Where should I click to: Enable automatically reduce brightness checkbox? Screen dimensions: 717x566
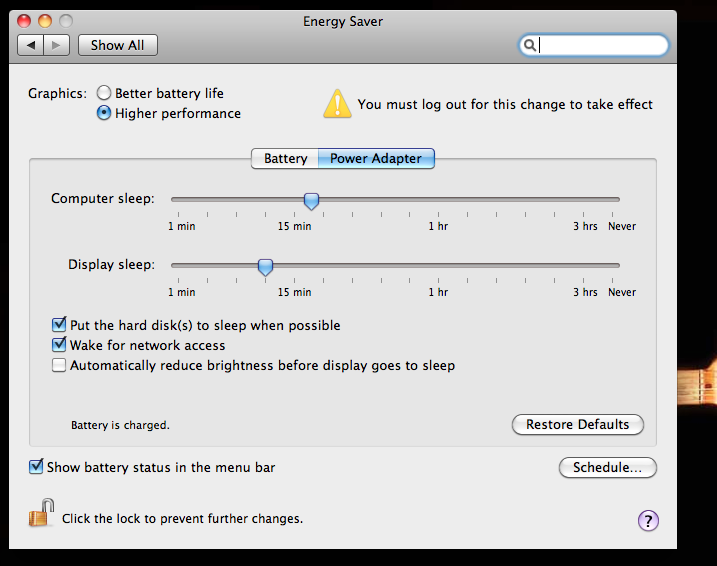[x=59, y=365]
